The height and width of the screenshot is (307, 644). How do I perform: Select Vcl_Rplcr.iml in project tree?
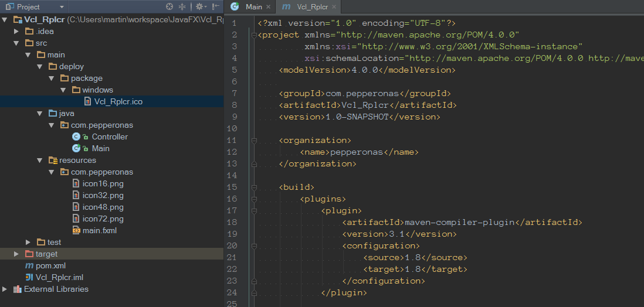[59, 277]
